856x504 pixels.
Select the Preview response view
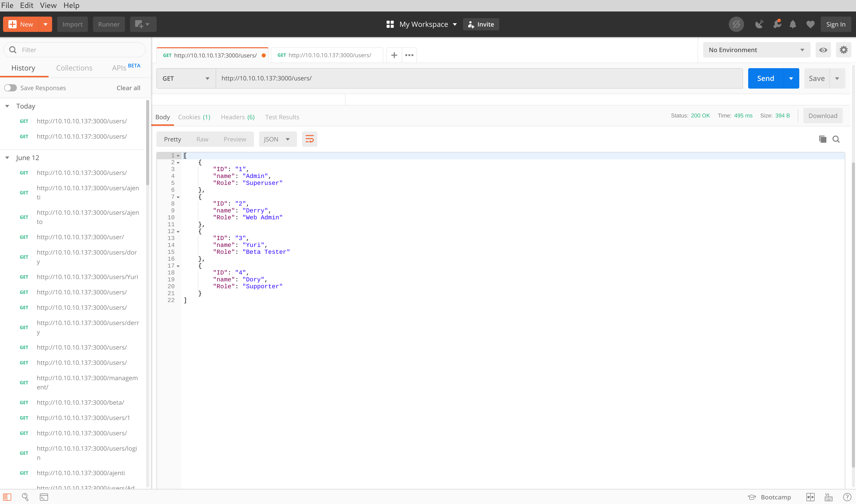click(x=235, y=139)
